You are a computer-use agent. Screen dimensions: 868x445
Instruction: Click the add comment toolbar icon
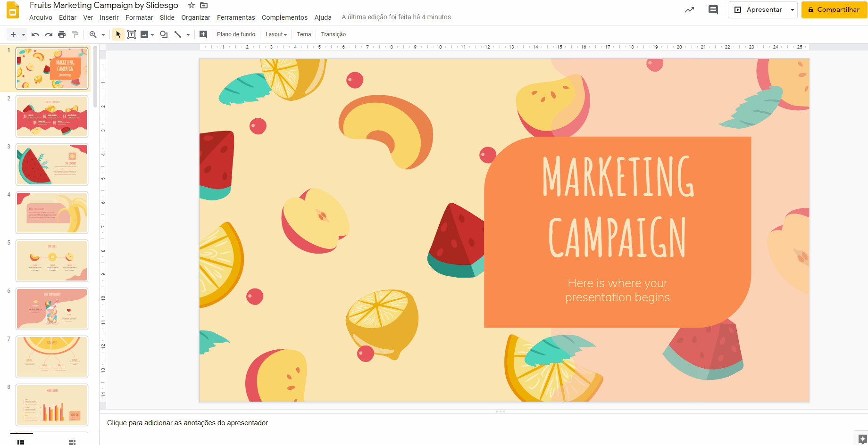point(203,34)
